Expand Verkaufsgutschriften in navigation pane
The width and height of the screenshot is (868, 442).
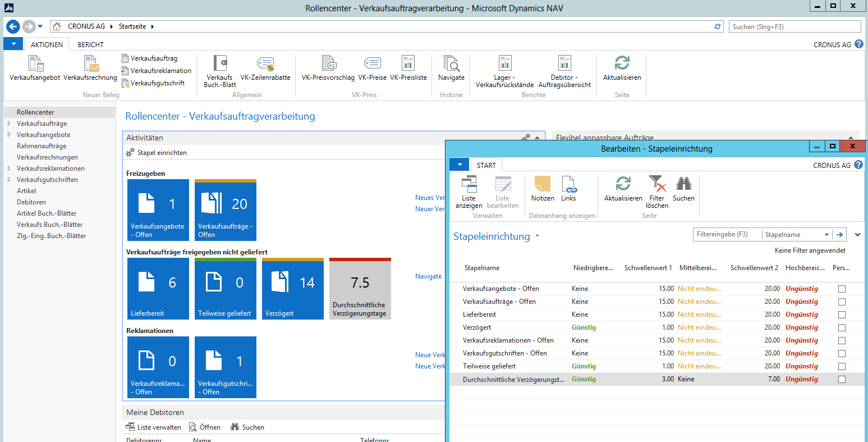pos(9,180)
